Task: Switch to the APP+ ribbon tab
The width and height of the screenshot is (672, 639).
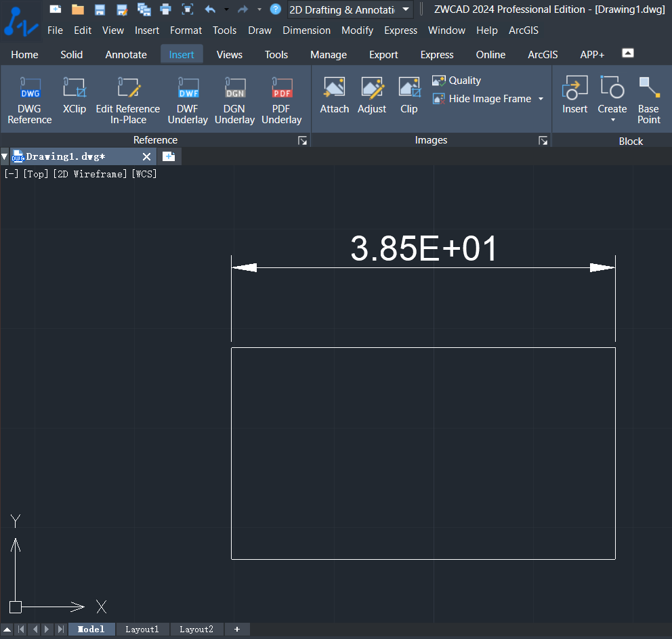Action: point(592,55)
